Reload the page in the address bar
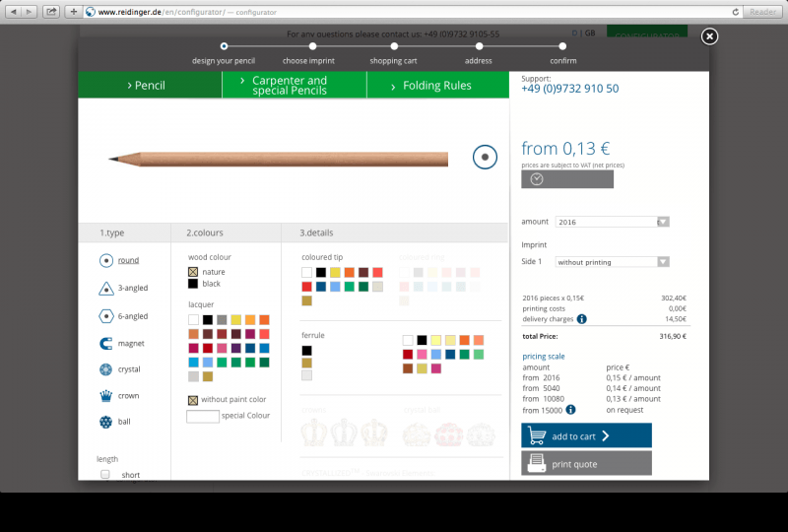 click(x=735, y=12)
